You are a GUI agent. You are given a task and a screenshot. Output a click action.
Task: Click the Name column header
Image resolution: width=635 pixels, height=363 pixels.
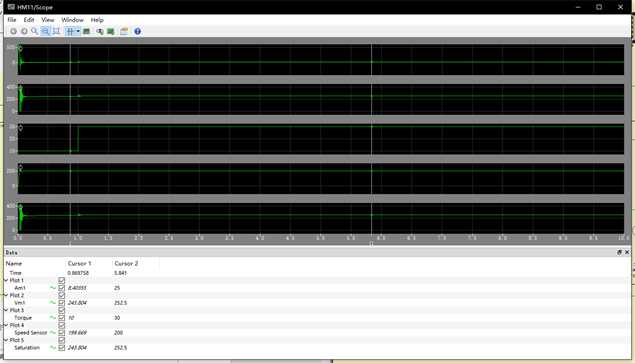point(14,263)
